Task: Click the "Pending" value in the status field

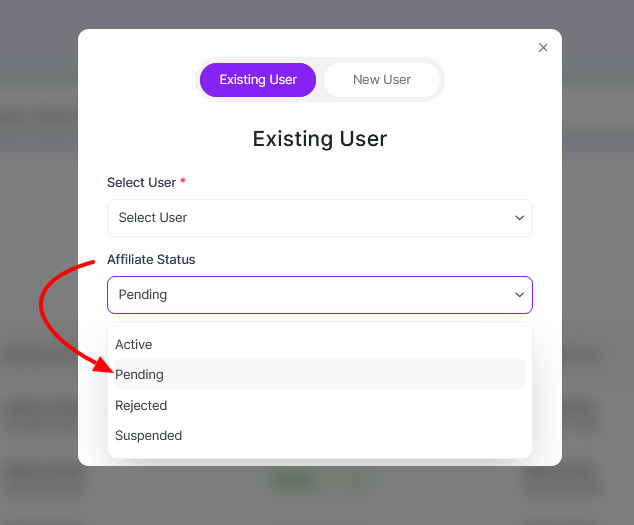Action: (x=143, y=295)
